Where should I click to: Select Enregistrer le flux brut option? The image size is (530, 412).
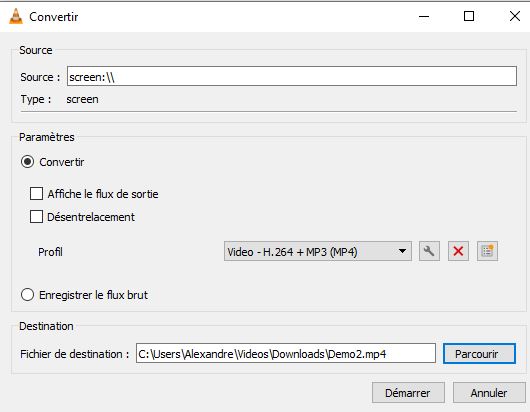tap(27, 295)
